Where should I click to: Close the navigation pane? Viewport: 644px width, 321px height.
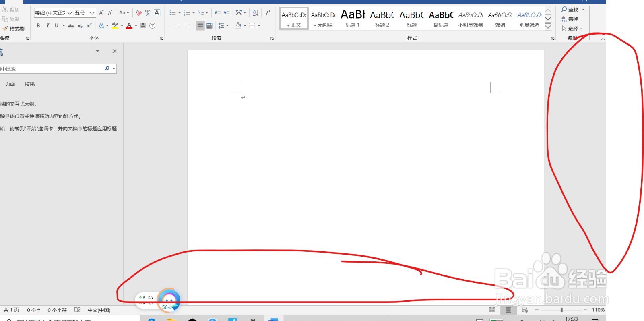click(x=114, y=51)
